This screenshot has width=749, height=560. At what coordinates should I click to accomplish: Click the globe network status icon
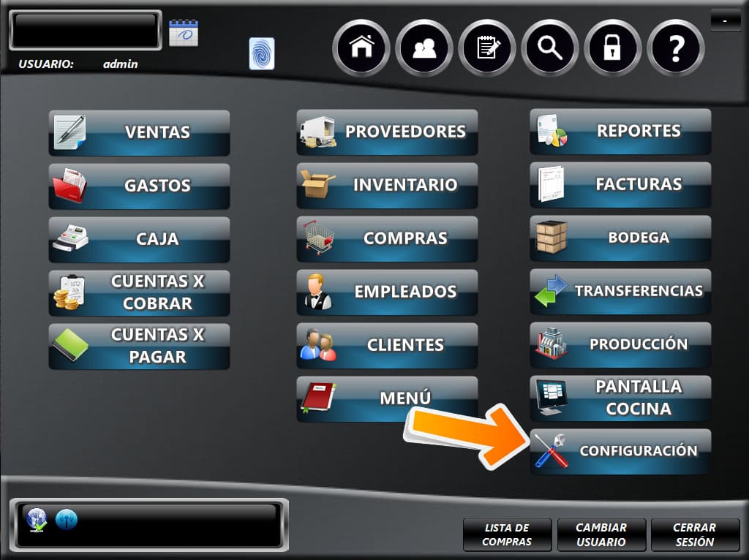pos(37,518)
